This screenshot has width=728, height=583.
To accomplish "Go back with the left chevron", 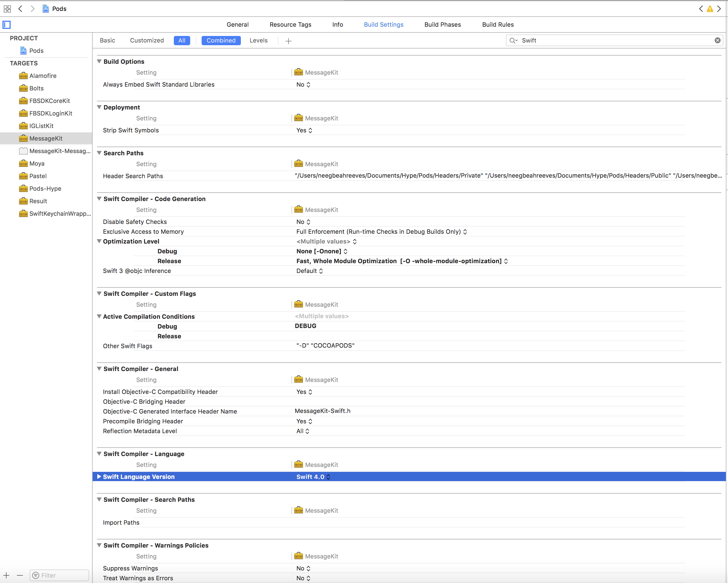I will click(x=20, y=9).
